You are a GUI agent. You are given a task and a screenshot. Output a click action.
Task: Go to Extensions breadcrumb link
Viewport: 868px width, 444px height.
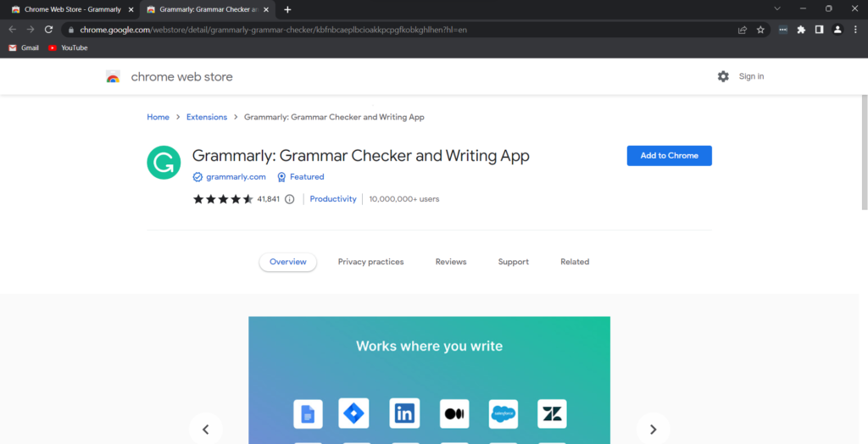(207, 117)
